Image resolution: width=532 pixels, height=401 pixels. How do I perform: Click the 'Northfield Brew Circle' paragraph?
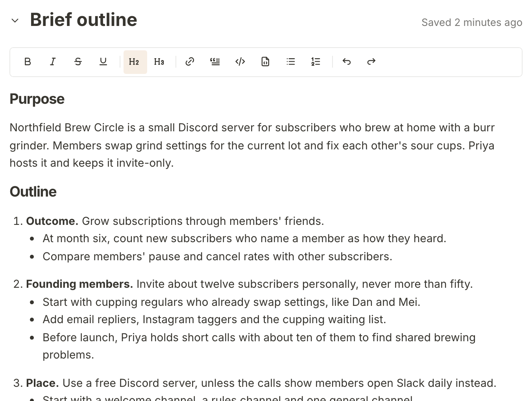pyautogui.click(x=252, y=145)
